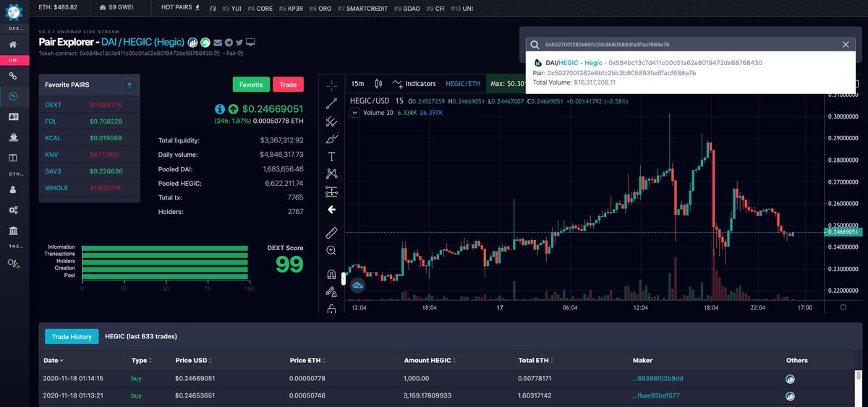
Task: Open the 15m interval dropdown
Action: point(357,84)
